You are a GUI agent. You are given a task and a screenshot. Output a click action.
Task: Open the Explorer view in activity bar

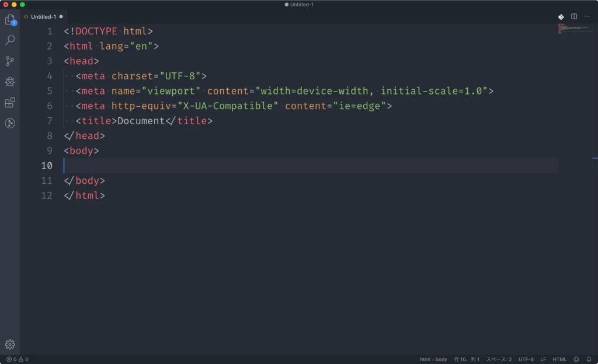tap(10, 20)
